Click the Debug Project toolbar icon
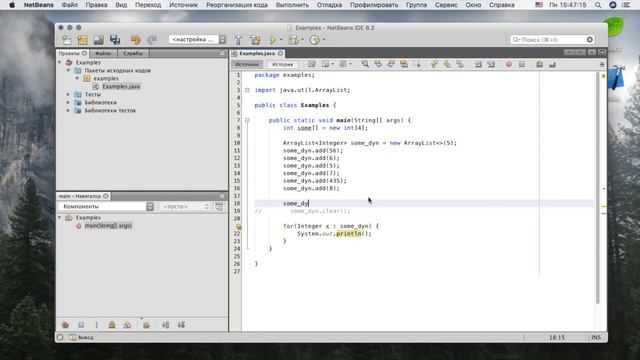This screenshot has width=640, height=360. click(293, 40)
